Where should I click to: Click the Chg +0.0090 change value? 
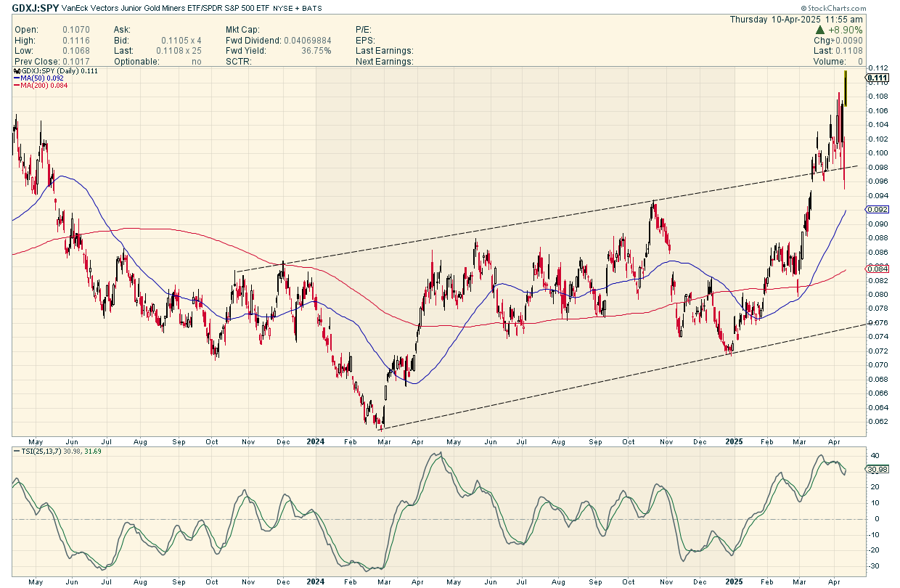point(838,40)
